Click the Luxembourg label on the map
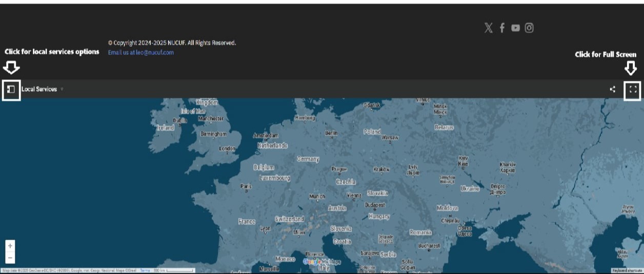This screenshot has height=274, width=644. click(275, 178)
